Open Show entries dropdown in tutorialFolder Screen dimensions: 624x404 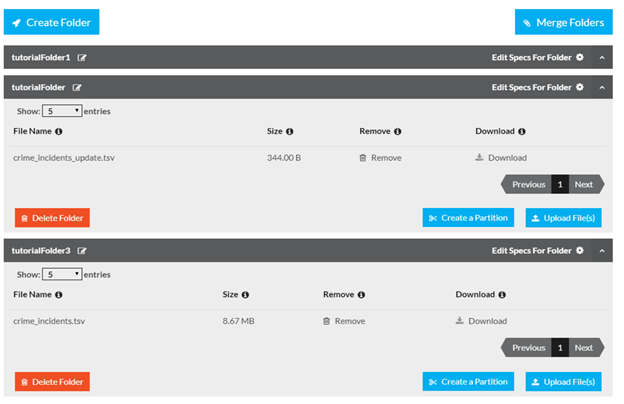point(63,111)
